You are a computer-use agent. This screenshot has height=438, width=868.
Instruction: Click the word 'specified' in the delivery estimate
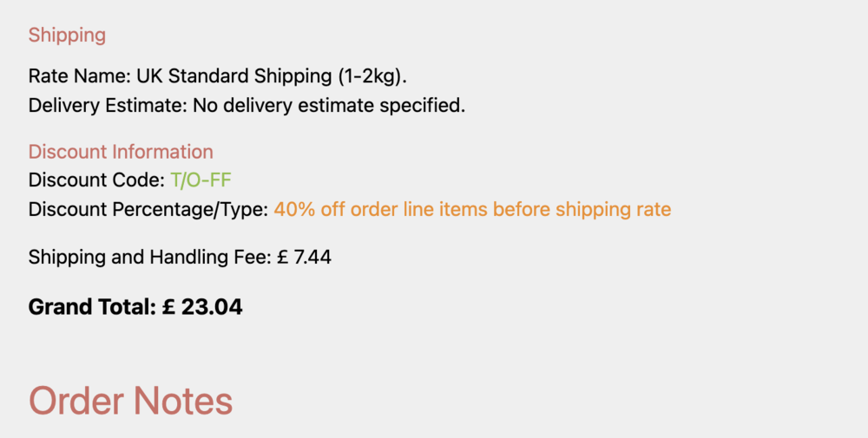pyautogui.click(x=429, y=107)
